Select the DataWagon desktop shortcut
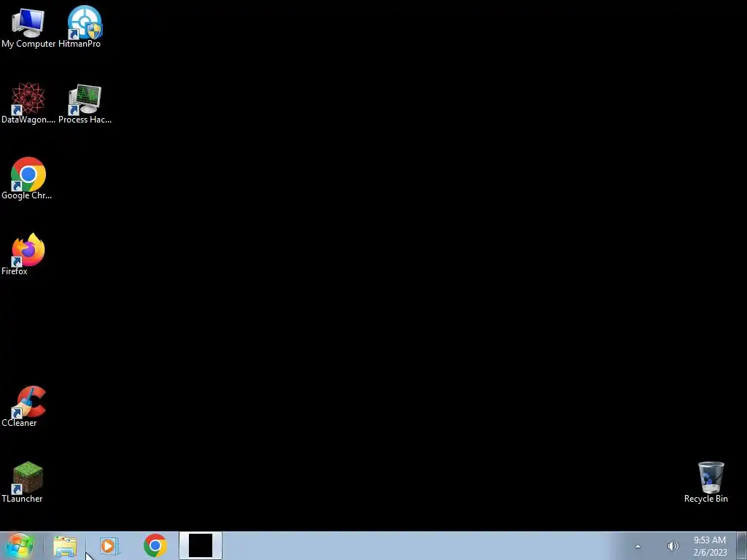The width and height of the screenshot is (747, 560). [x=28, y=104]
